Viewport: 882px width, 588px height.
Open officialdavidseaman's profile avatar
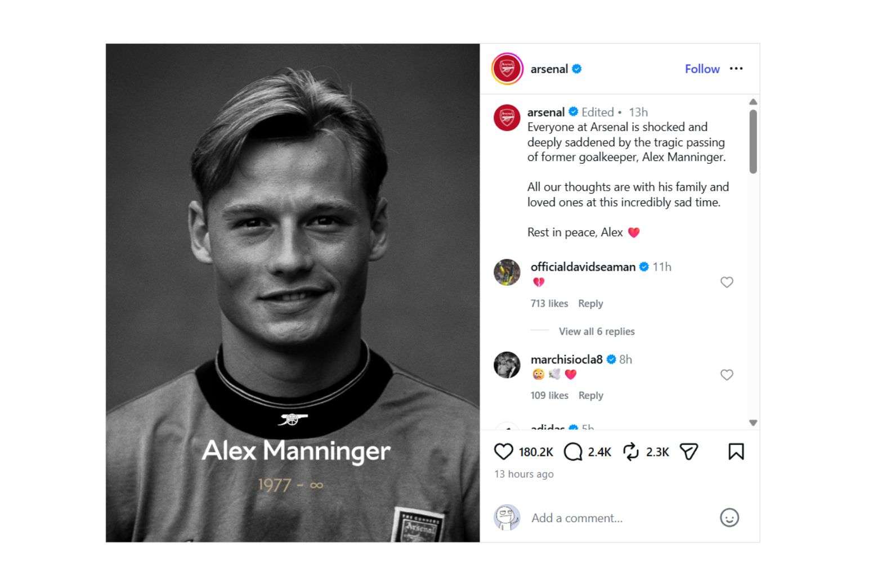point(507,272)
